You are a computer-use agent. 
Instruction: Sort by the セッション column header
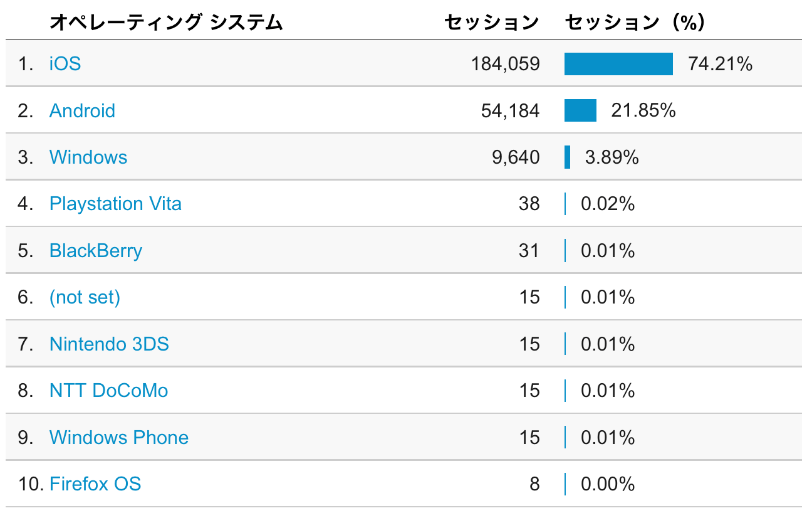tap(492, 23)
